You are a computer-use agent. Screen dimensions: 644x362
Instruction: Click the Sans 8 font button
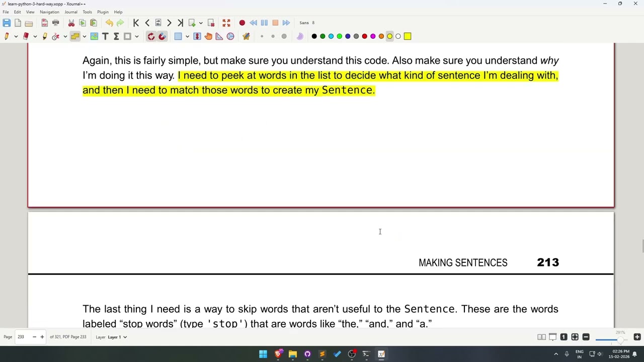point(307,23)
